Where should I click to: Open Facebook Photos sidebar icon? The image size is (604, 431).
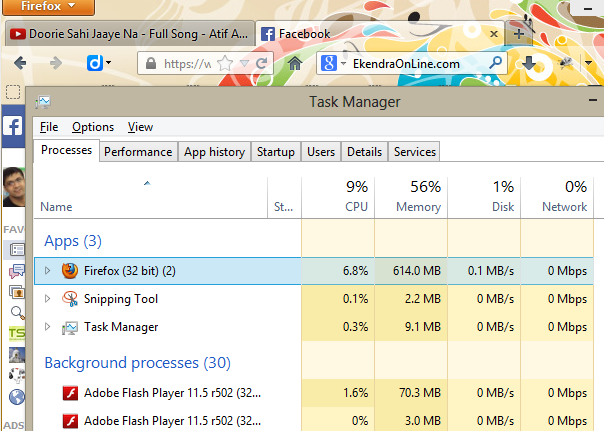click(17, 292)
